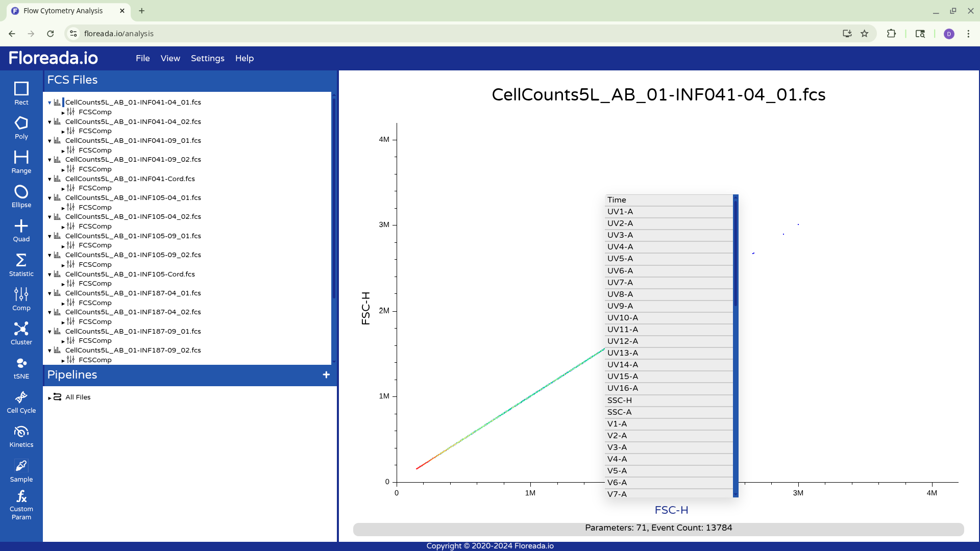Image resolution: width=980 pixels, height=551 pixels.
Task: Add a new pipeline with plus button
Action: (x=326, y=375)
